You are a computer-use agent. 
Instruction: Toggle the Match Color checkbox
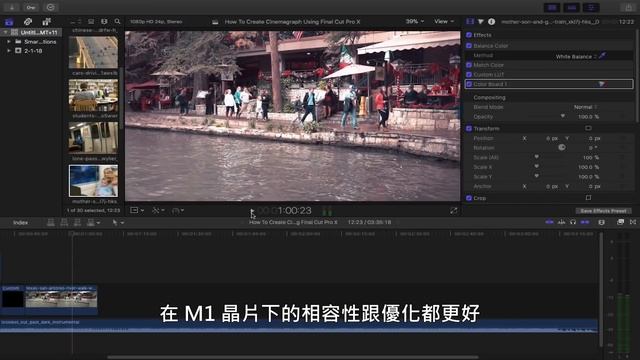click(x=469, y=65)
